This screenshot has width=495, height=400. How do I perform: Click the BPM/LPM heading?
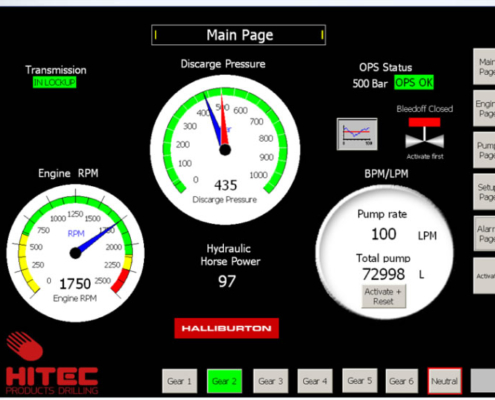point(386,174)
